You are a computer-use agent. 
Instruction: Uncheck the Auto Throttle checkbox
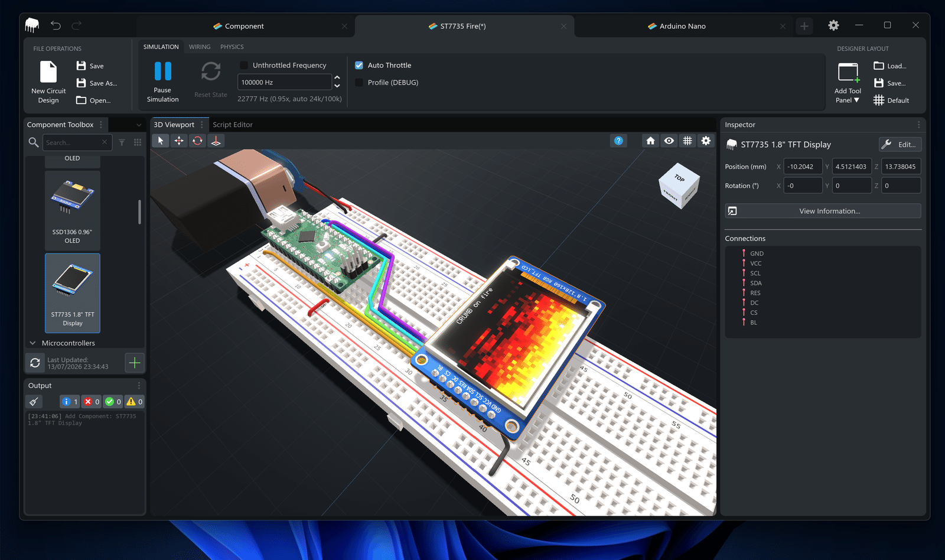tap(359, 65)
